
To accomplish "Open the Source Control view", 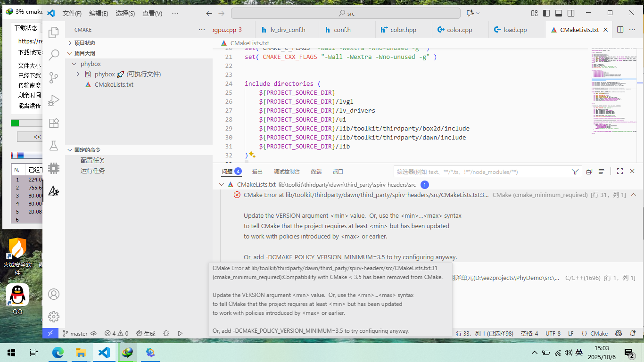I will [x=54, y=78].
